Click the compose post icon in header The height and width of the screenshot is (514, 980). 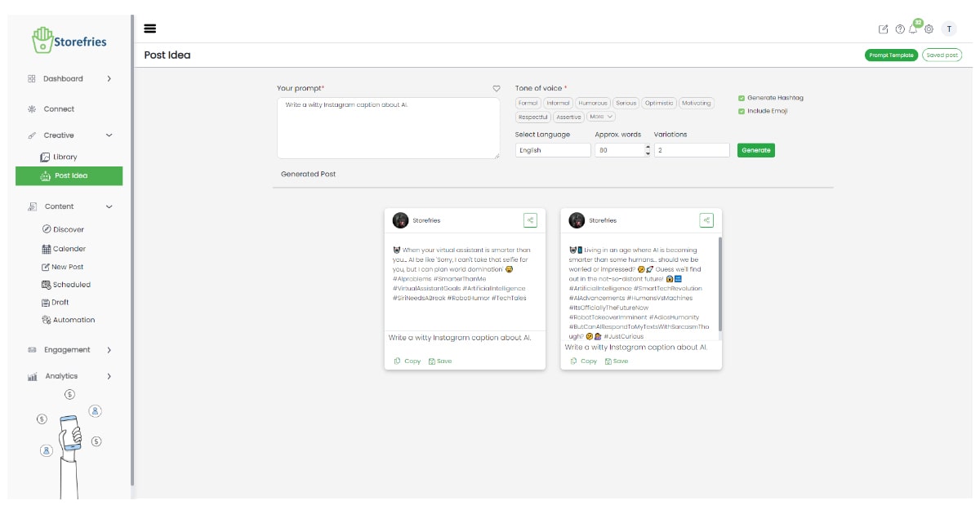click(883, 29)
